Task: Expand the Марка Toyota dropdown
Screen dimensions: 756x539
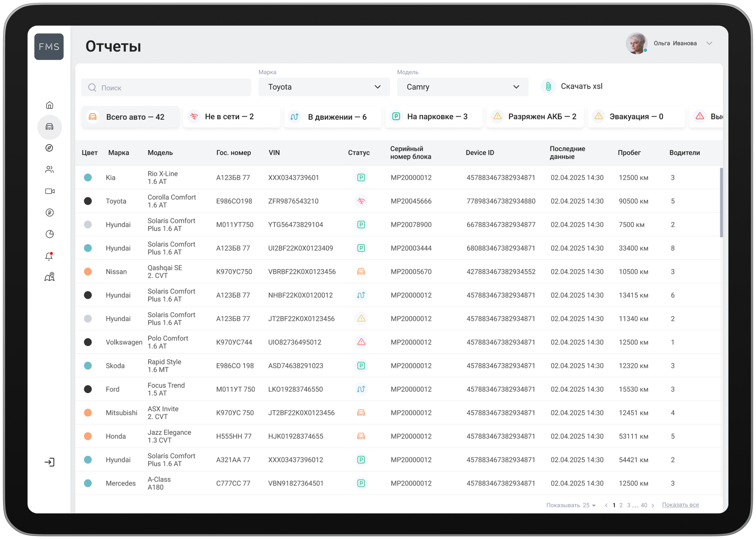Action: [x=324, y=87]
